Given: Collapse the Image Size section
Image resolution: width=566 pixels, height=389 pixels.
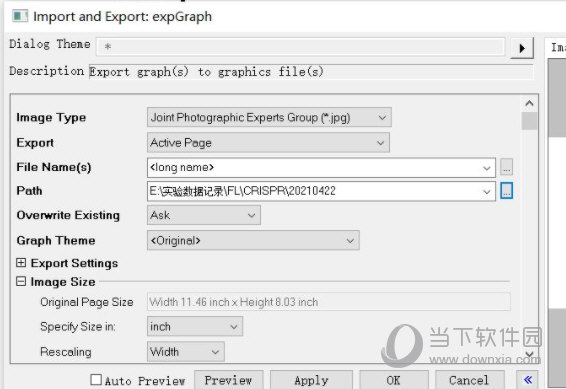Looking at the screenshot, I should pyautogui.click(x=21, y=281).
